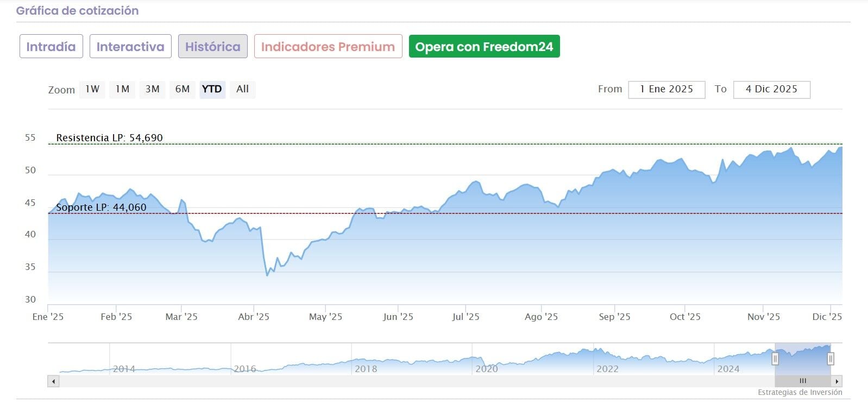Set the zoom range to 1M
Viewport: 868px width, 415px height.
pos(122,89)
